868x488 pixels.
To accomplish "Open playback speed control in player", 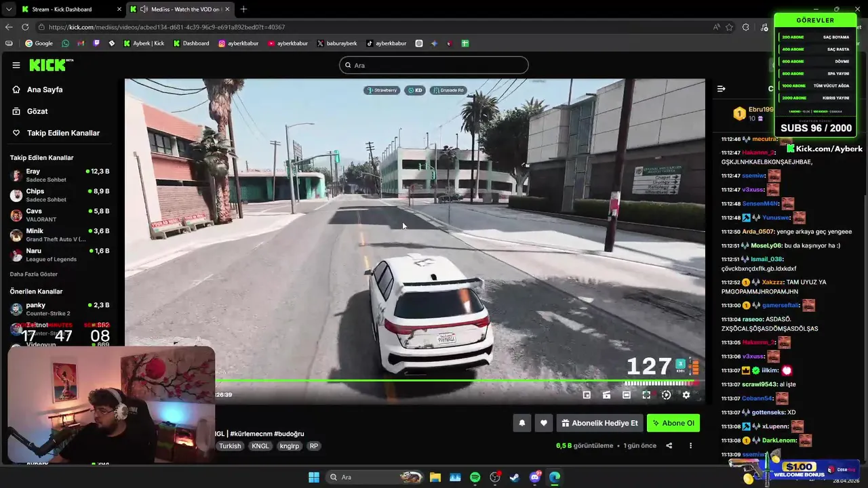I will click(x=666, y=395).
